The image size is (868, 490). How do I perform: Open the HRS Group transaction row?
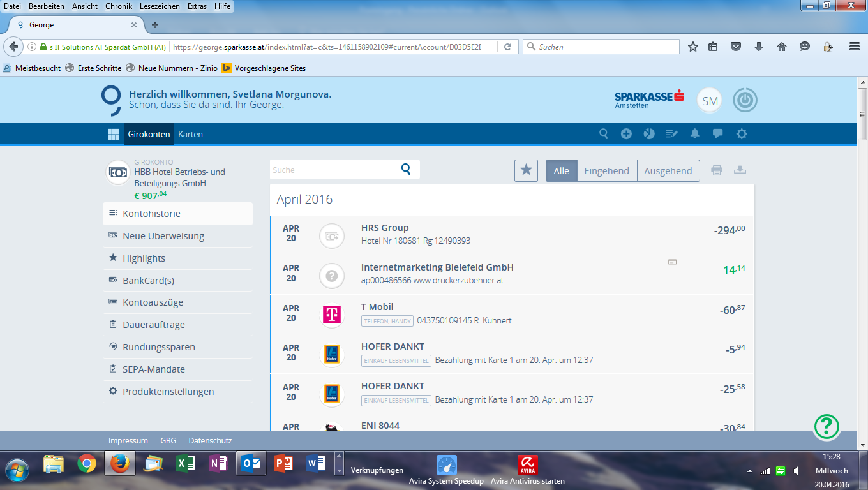click(x=512, y=235)
